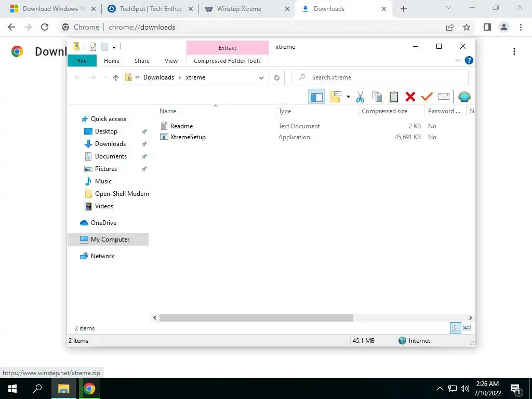
Task: Open the Compressed Folder Tools tab
Action: 228,61
